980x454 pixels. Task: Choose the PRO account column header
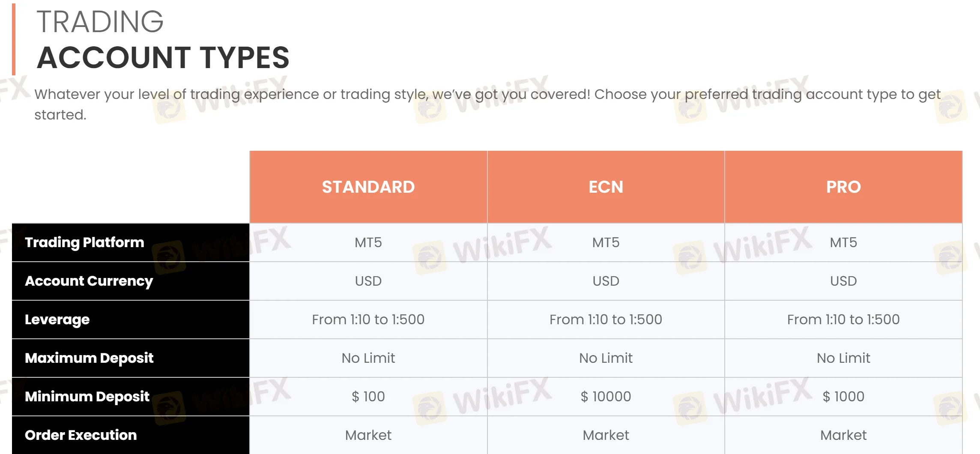[x=843, y=187]
